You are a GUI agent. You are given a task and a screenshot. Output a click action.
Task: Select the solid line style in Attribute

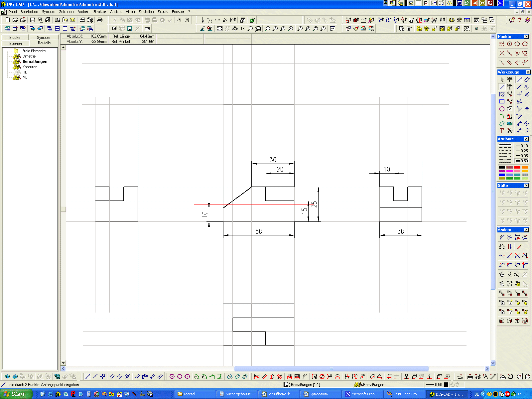coord(505,144)
